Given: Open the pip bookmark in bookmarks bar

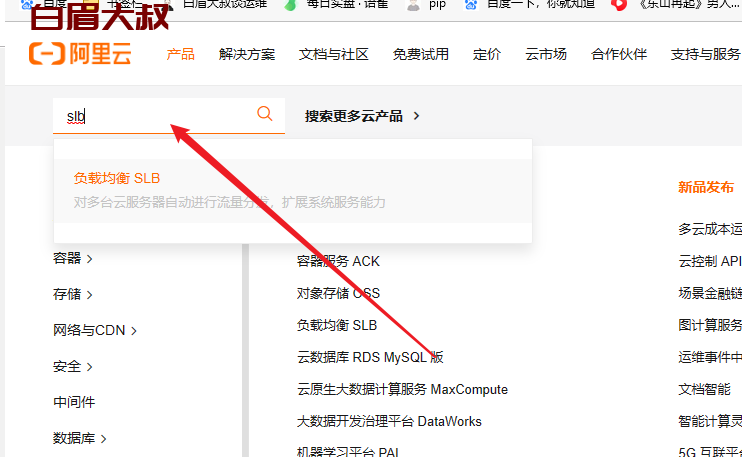Looking at the screenshot, I should [x=427, y=5].
